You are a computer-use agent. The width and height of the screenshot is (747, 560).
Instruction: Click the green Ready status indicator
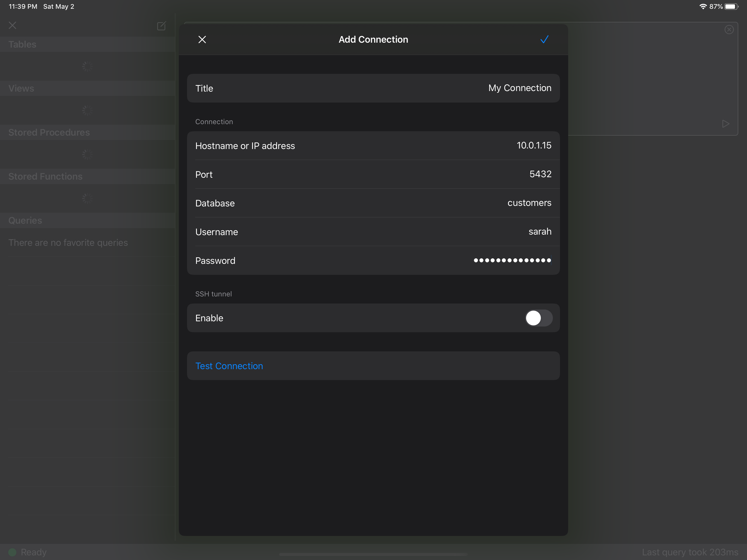pyautogui.click(x=13, y=552)
